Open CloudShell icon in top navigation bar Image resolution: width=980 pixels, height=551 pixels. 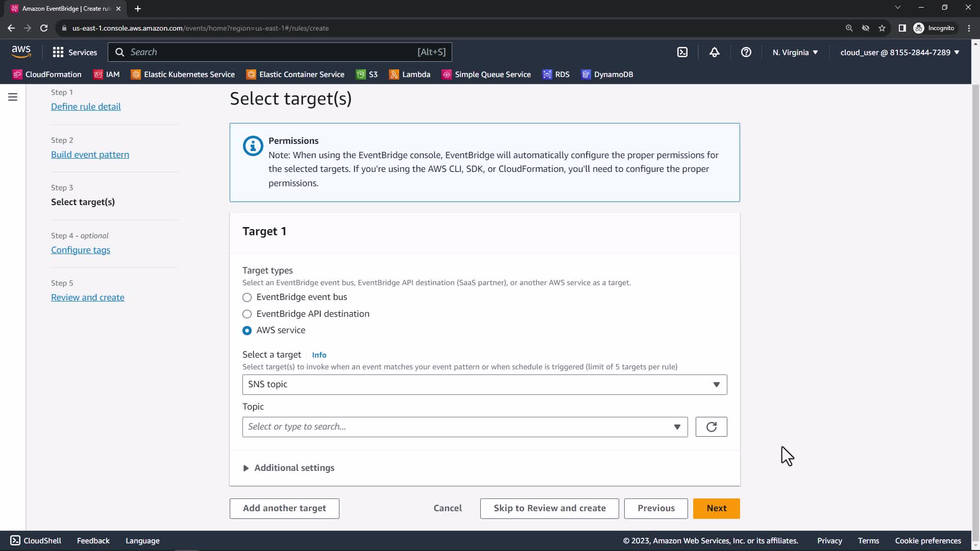[x=682, y=52]
